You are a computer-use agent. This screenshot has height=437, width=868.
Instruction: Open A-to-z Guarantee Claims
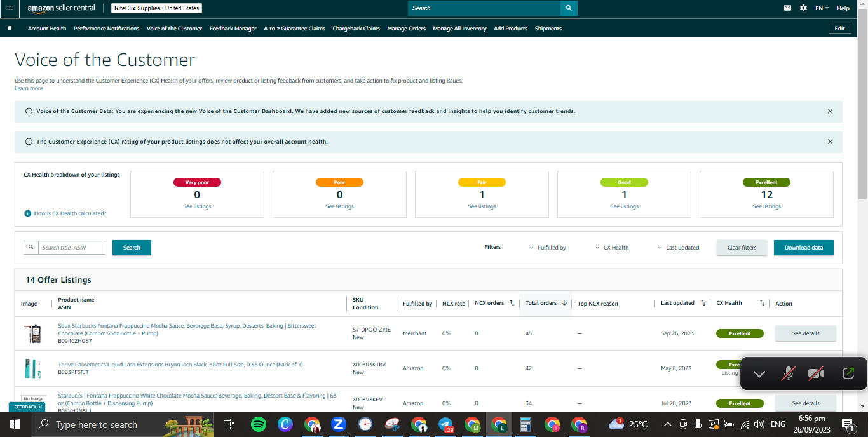295,29
